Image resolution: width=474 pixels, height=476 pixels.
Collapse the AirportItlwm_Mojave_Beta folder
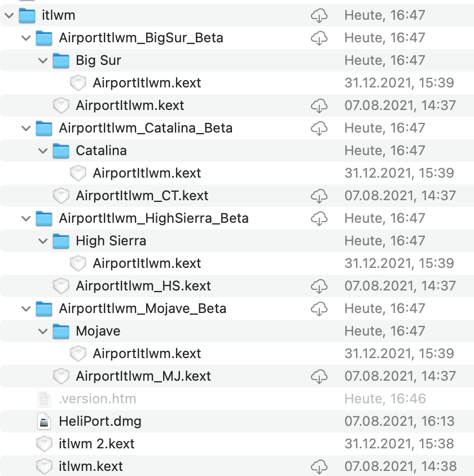click(x=26, y=308)
